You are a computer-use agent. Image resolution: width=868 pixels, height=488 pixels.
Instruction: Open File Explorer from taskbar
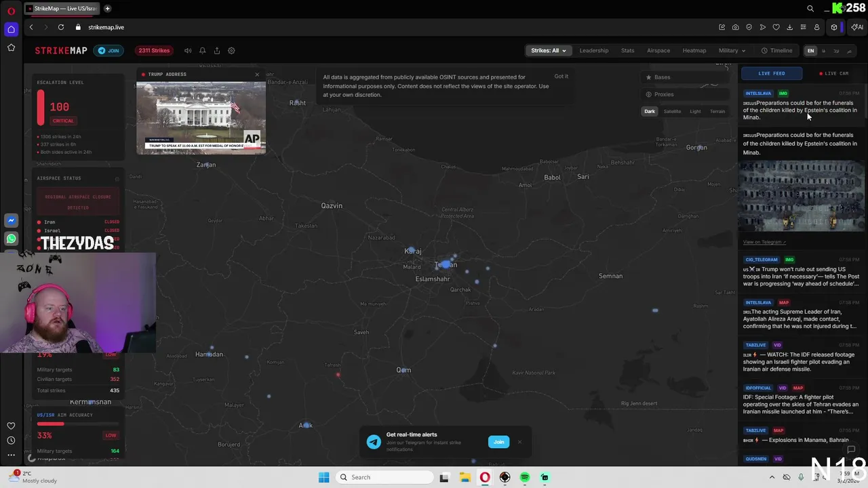pos(465,477)
